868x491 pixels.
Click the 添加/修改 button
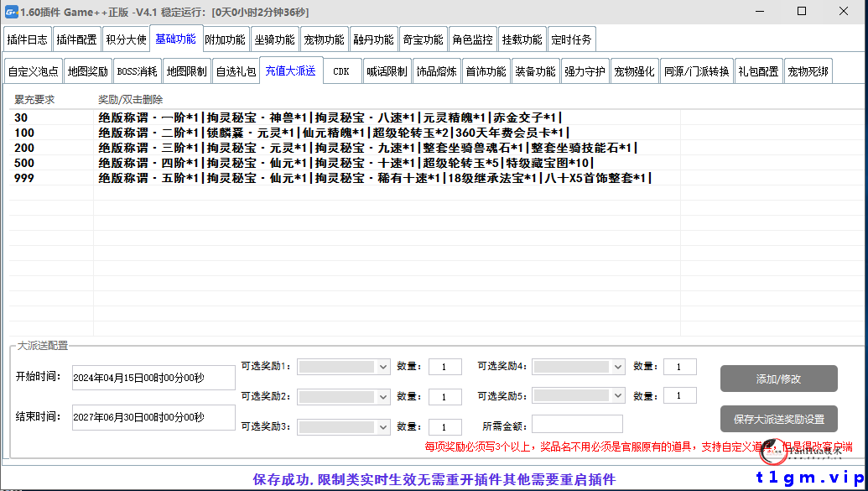(x=778, y=378)
